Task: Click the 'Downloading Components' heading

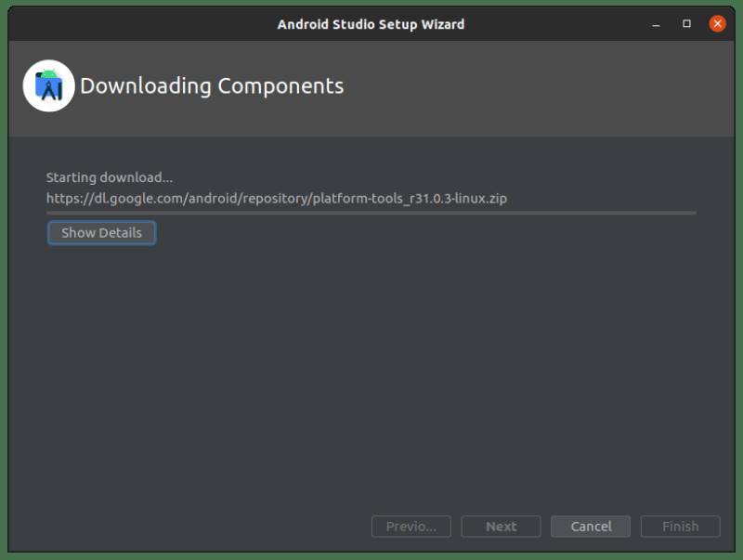Action: click(x=212, y=86)
